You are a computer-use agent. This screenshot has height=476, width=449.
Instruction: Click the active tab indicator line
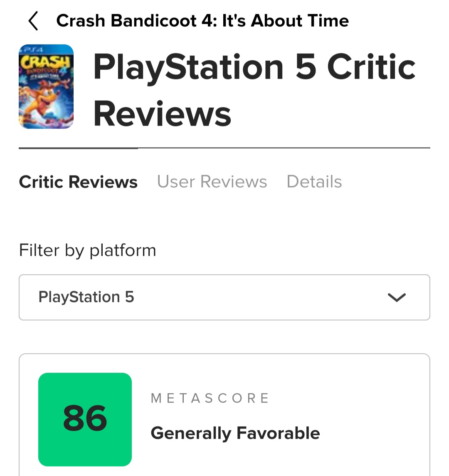tap(78, 148)
